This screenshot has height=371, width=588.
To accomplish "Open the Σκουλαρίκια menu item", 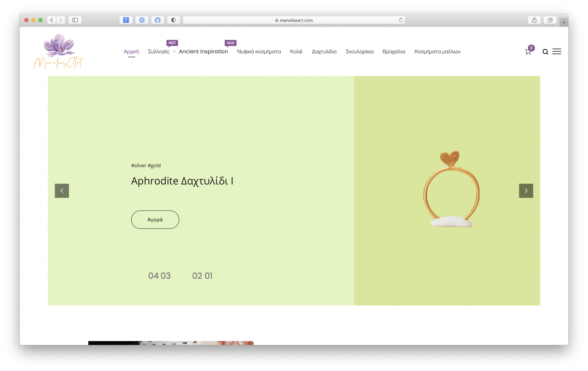I will 360,52.
